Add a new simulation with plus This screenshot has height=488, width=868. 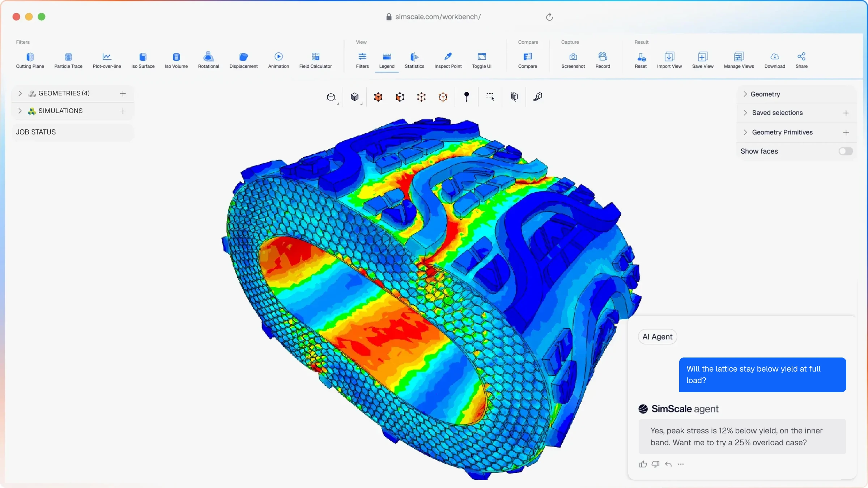[123, 111]
